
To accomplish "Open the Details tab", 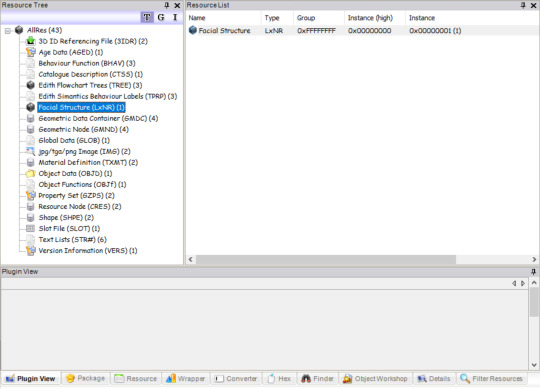I will [434, 379].
